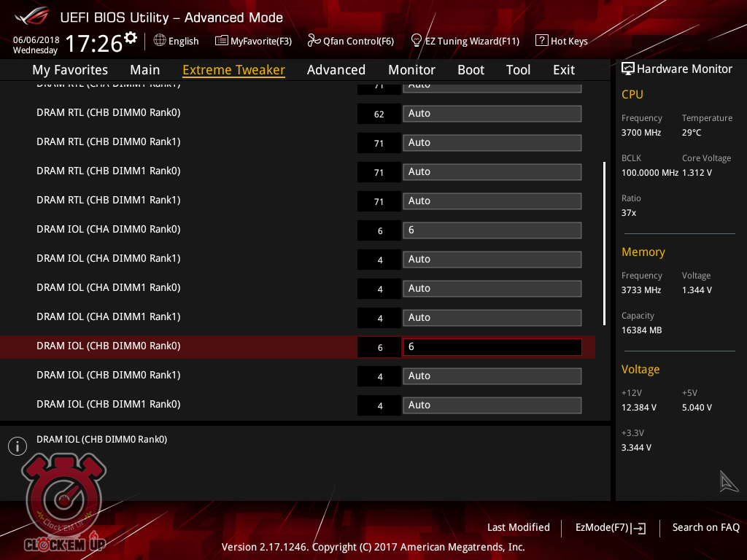Open the Boot tab
This screenshot has width=747, height=560.
[x=471, y=70]
